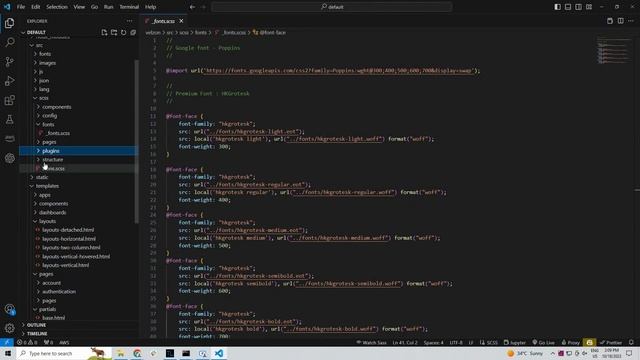Open the Help menu

point(151,7)
